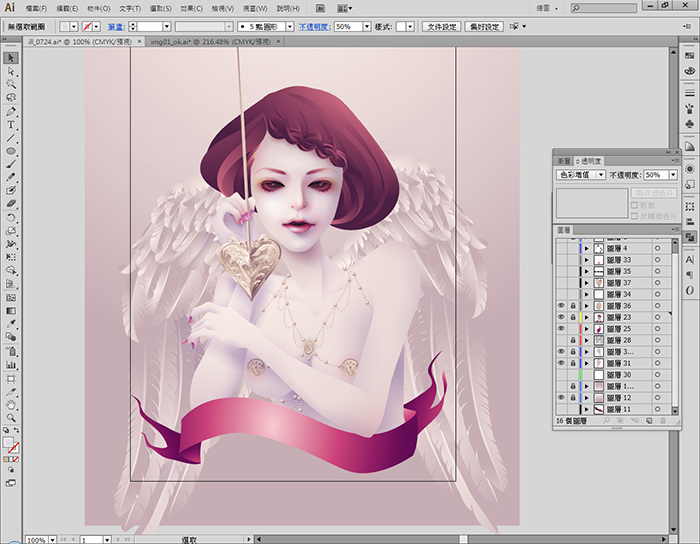
Task: Open the 效果(C) menu
Action: pos(193,8)
